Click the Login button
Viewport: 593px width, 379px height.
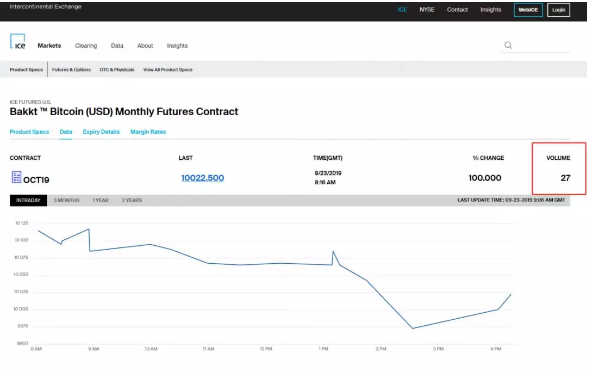click(x=558, y=10)
